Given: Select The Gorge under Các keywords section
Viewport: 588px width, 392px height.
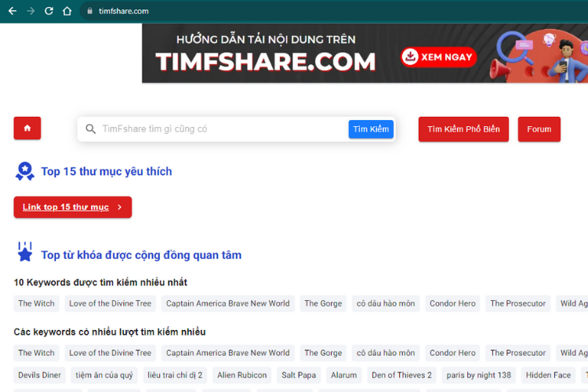Looking at the screenshot, I should coord(323,353).
